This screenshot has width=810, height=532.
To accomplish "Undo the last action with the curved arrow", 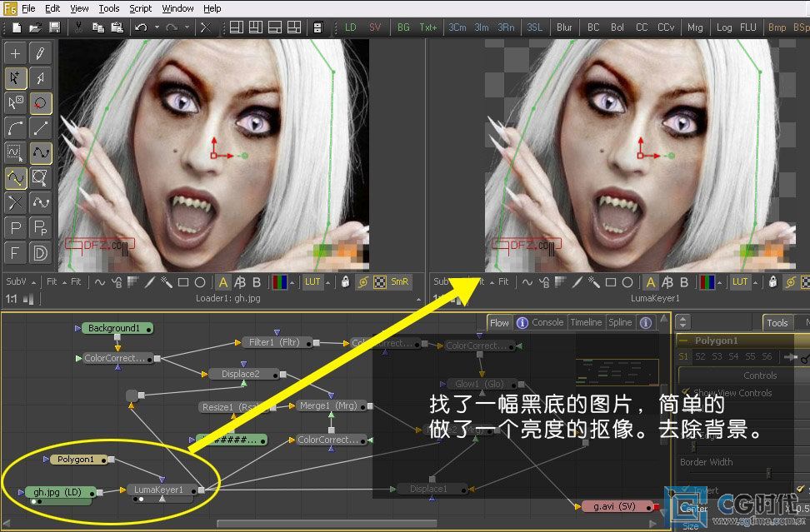I will (x=141, y=27).
